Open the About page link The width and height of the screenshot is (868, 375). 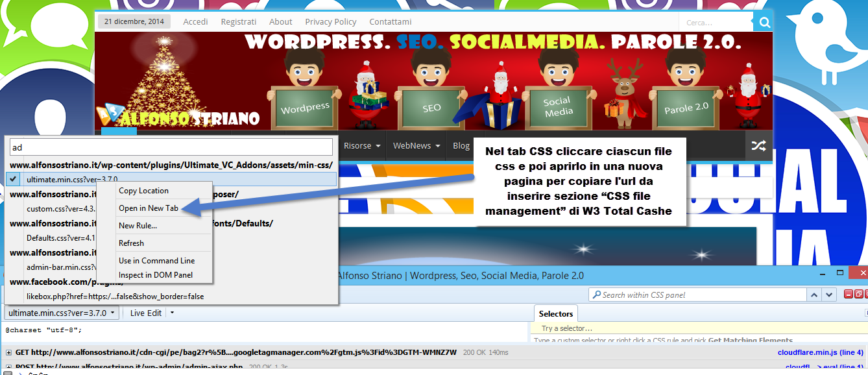281,21
